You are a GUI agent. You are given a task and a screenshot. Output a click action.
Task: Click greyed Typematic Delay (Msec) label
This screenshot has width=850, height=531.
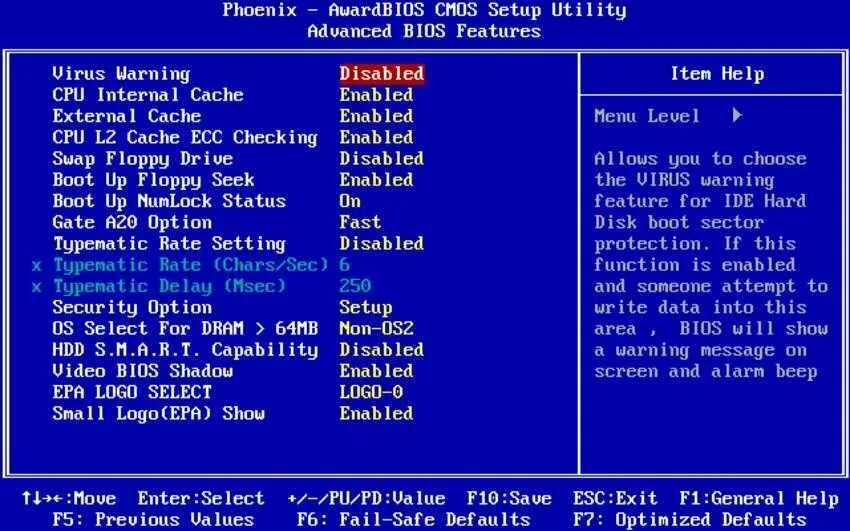click(x=169, y=286)
